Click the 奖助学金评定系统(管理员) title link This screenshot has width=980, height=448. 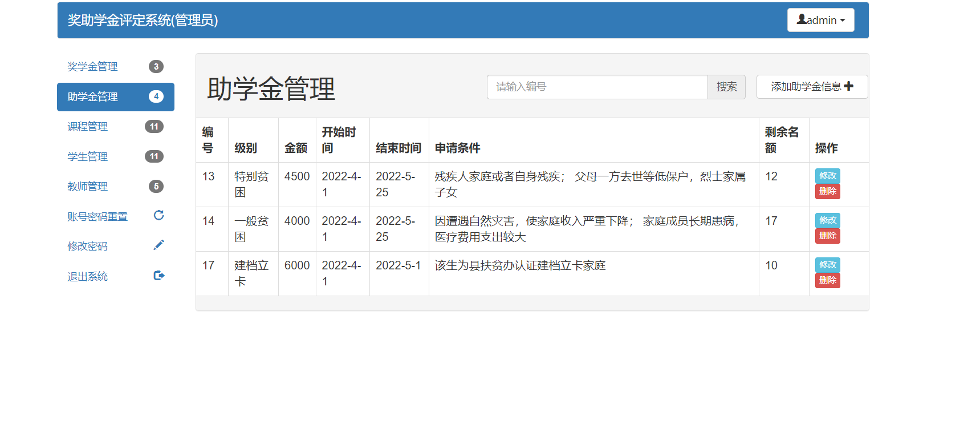(x=143, y=21)
